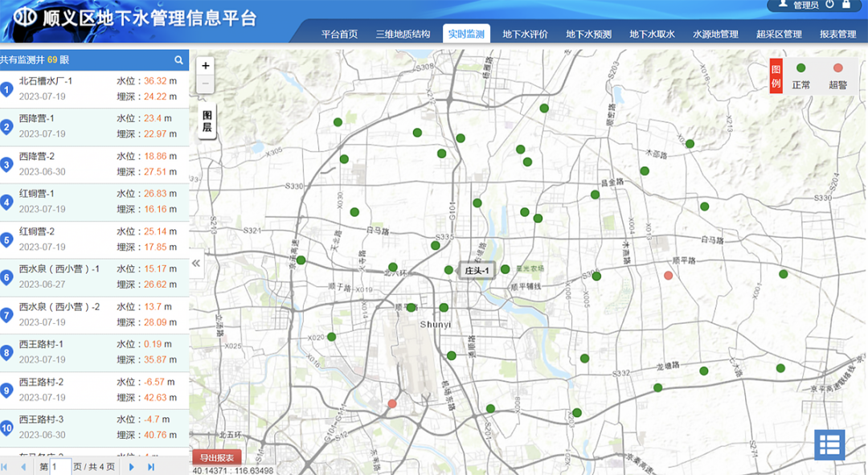Select marker 1 for 北石槽水厂-1 well
Screen dimensions: 868x475
[6, 89]
